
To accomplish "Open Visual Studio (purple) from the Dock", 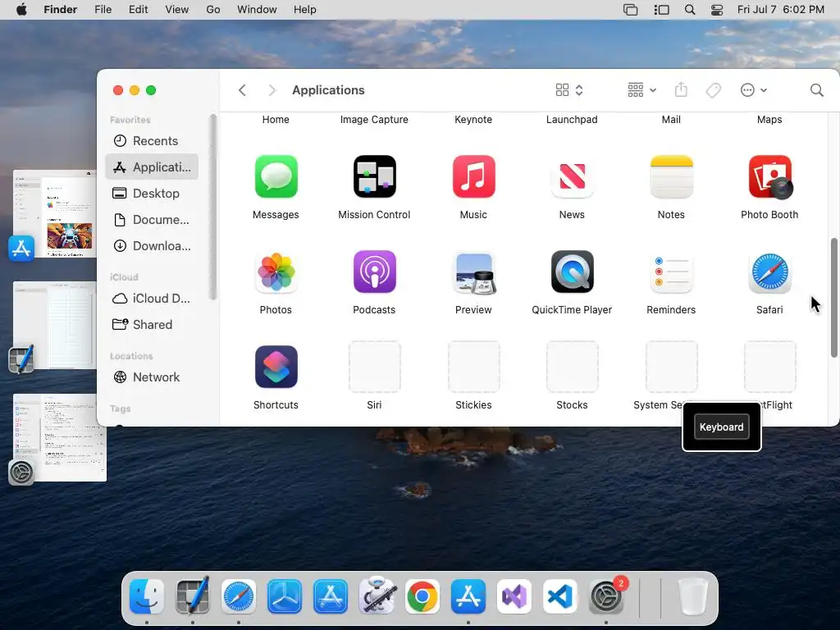I will (x=514, y=596).
